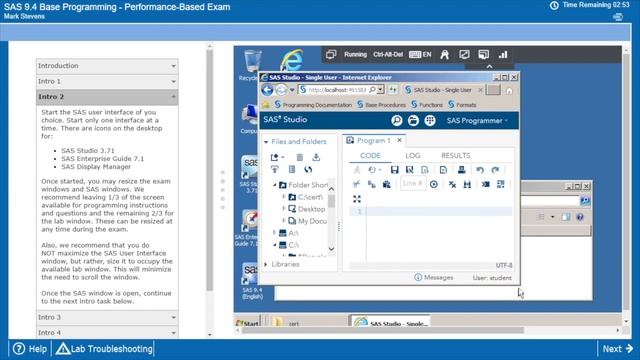Open the New item dropdown in Files and Folders

(x=277, y=157)
